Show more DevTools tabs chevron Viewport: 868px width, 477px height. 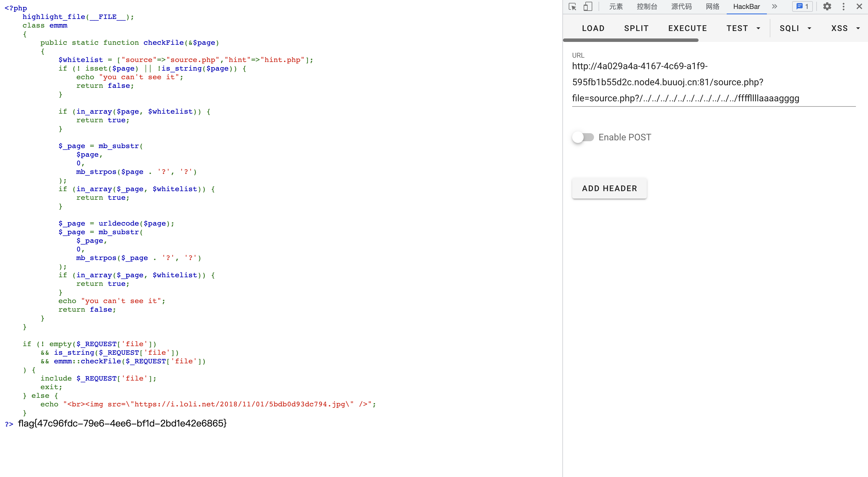pos(774,7)
